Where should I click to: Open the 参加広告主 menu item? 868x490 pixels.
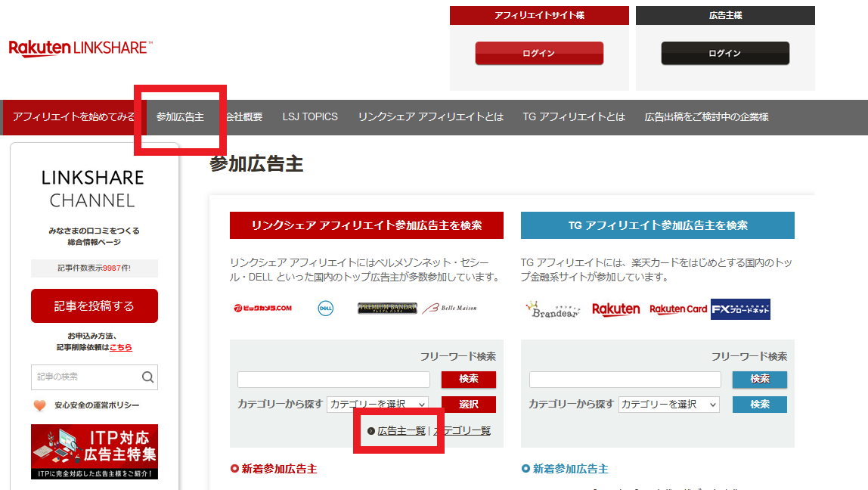[180, 117]
